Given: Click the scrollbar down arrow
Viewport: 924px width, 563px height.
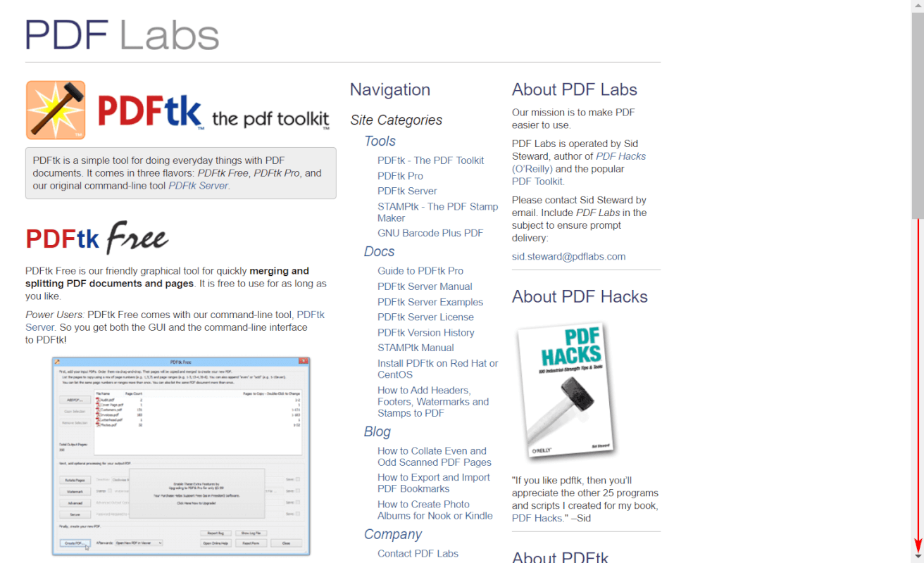Looking at the screenshot, I should tap(917, 557).
